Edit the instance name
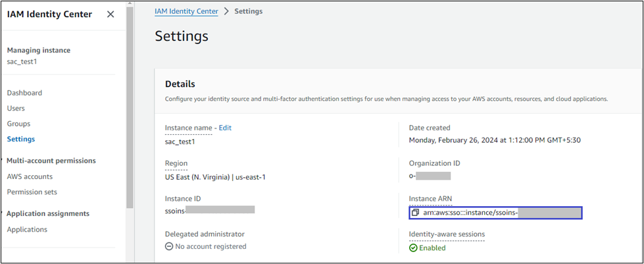 point(225,128)
